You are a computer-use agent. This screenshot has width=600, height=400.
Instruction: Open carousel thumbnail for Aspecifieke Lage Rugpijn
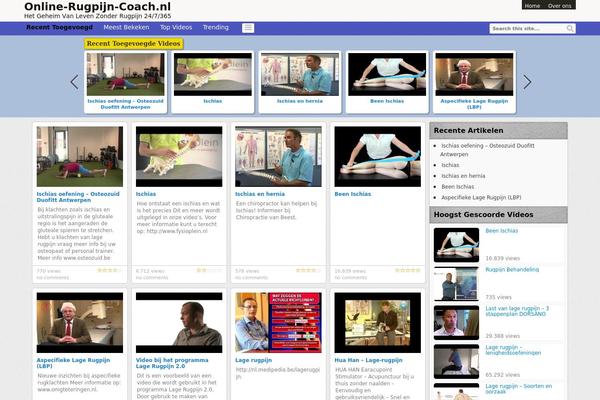[x=474, y=74]
